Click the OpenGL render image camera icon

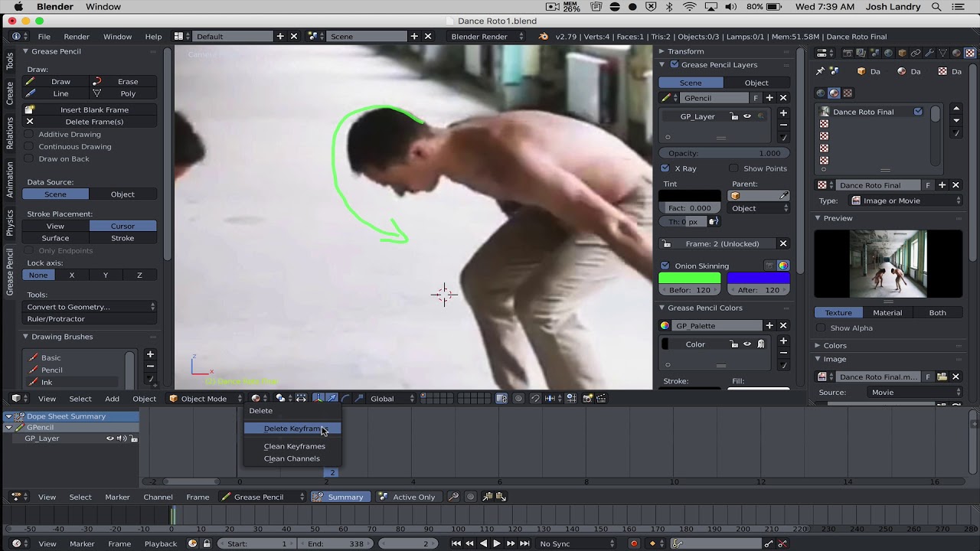coord(587,398)
